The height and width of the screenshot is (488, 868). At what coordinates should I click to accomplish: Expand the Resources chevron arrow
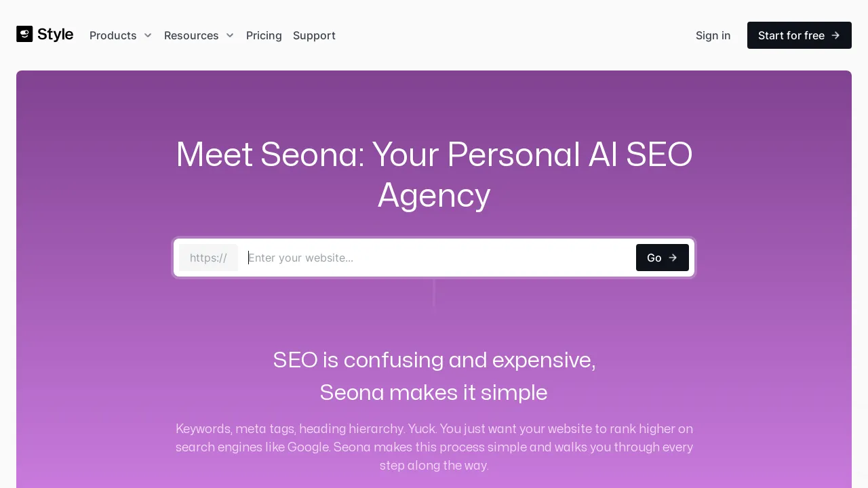point(230,35)
